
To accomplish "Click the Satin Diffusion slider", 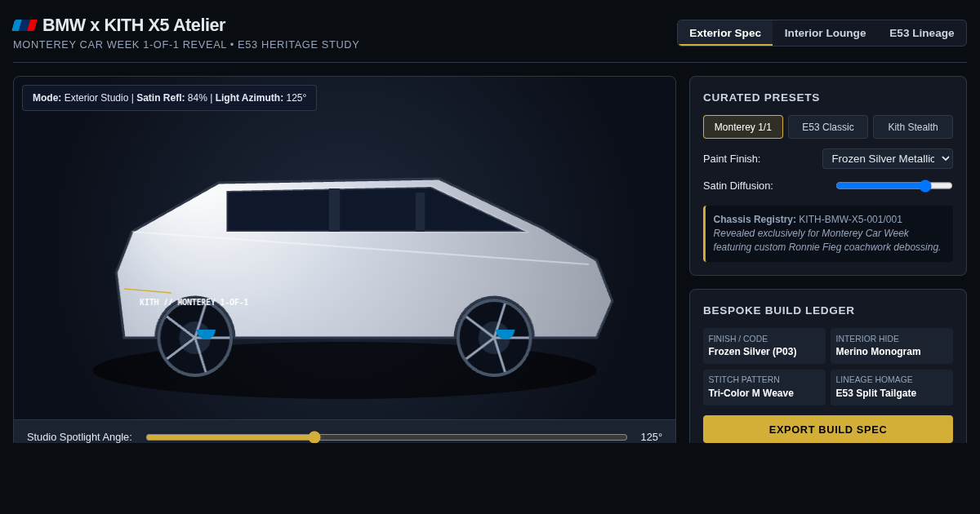I will (x=894, y=186).
